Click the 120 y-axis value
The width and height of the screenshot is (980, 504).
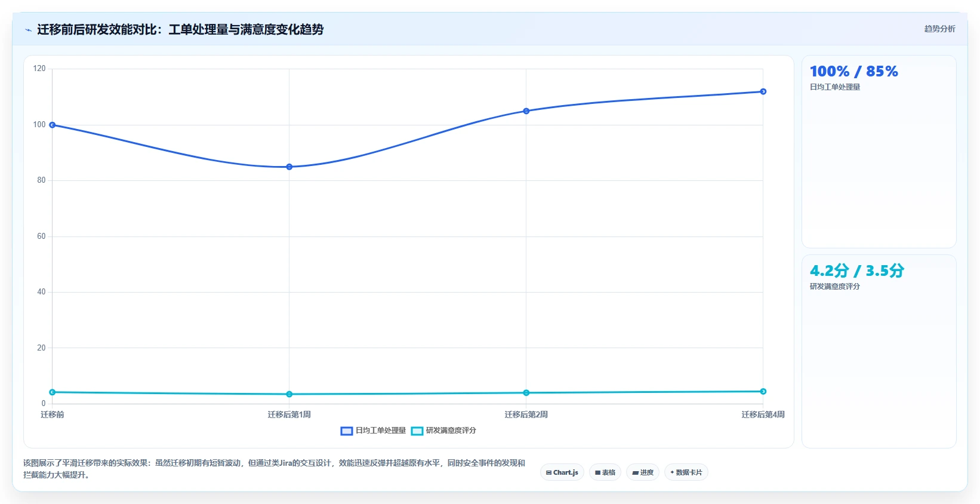(x=39, y=69)
